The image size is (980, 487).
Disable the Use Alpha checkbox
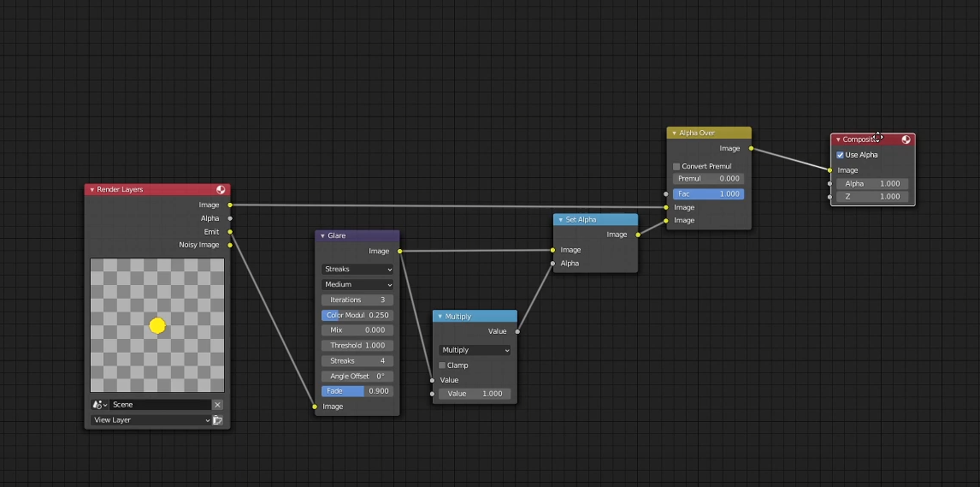pyautogui.click(x=840, y=155)
